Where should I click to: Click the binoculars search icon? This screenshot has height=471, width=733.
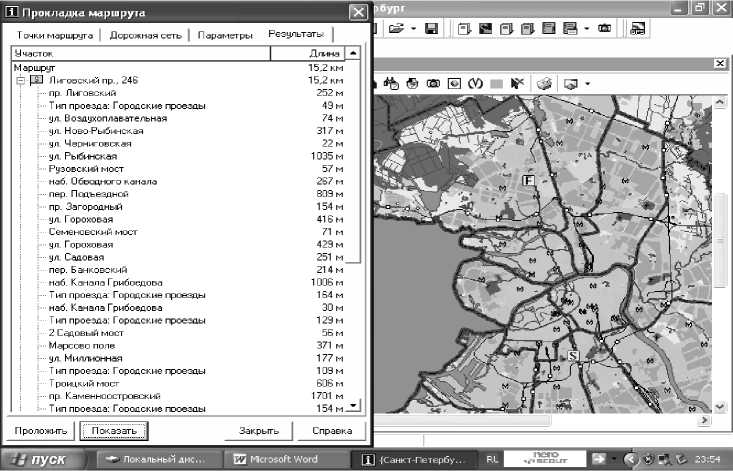[x=391, y=82]
